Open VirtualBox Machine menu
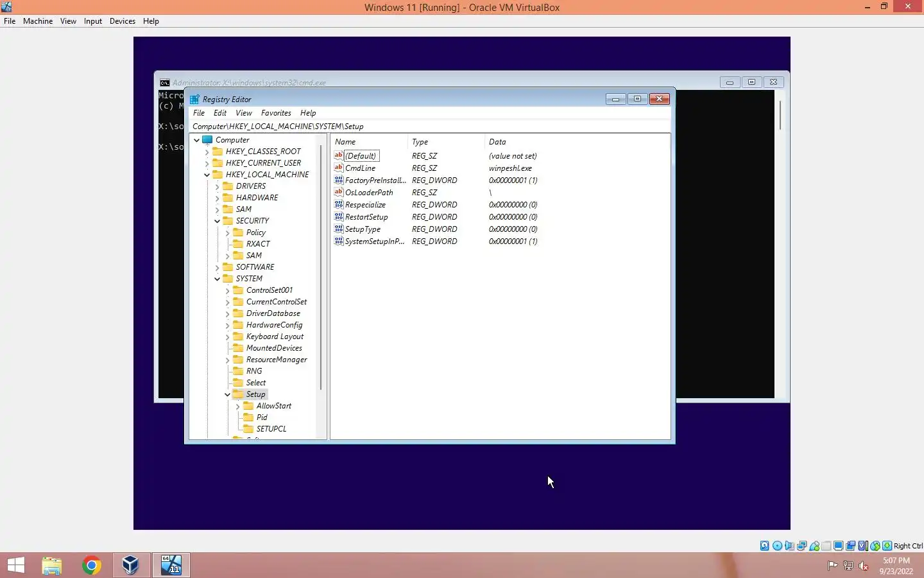 [x=38, y=21]
